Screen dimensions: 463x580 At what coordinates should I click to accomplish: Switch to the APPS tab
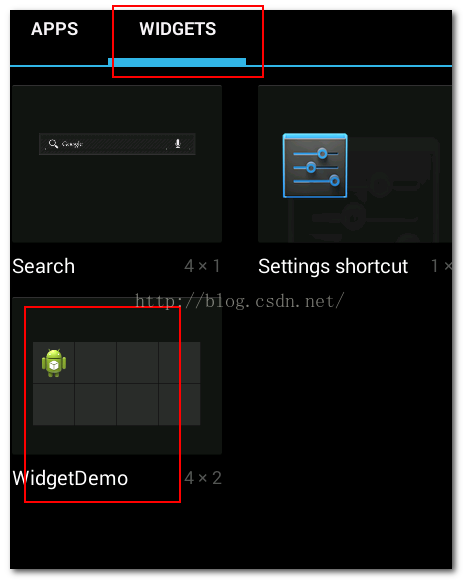click(x=54, y=29)
